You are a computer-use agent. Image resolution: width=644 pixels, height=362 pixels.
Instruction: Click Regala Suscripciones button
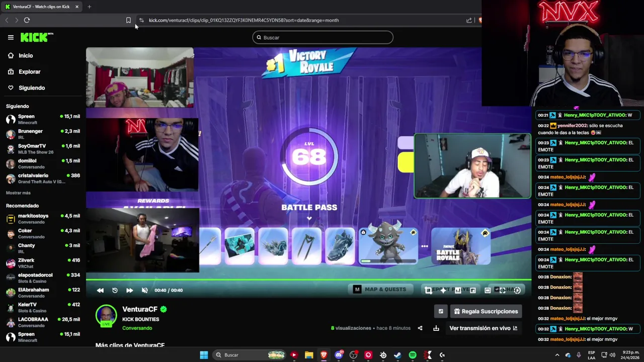point(486,311)
